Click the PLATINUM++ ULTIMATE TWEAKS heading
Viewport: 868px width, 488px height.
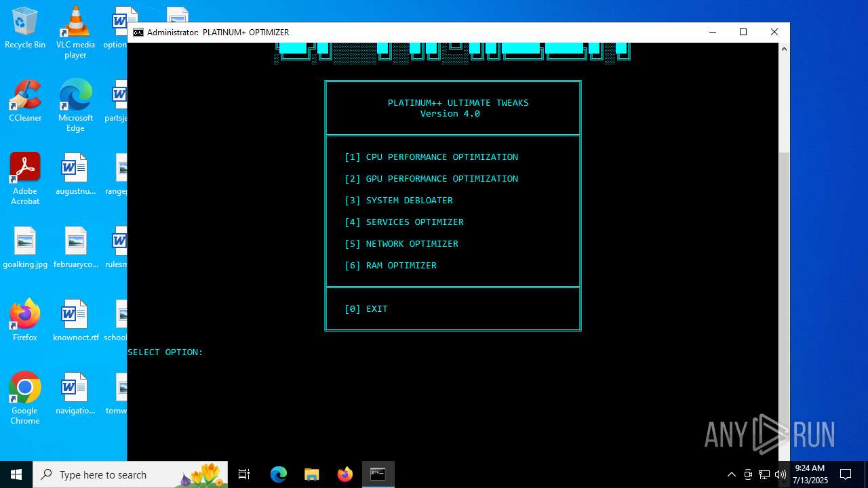coord(458,103)
